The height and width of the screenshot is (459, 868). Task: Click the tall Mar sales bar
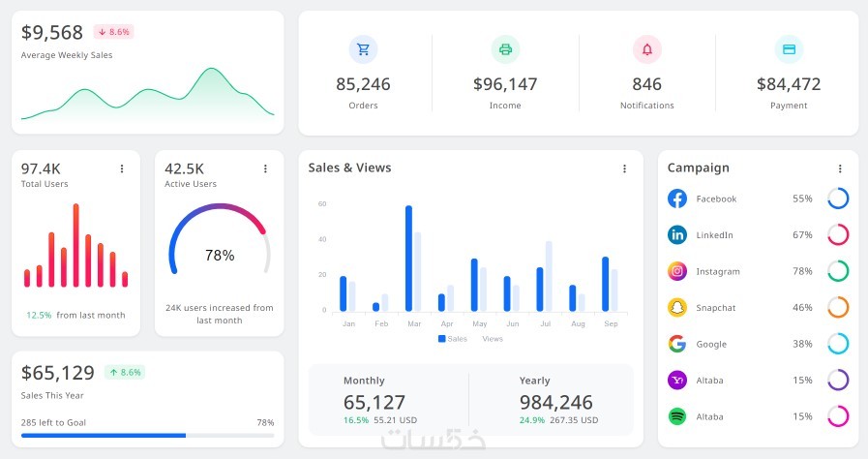coord(408,258)
